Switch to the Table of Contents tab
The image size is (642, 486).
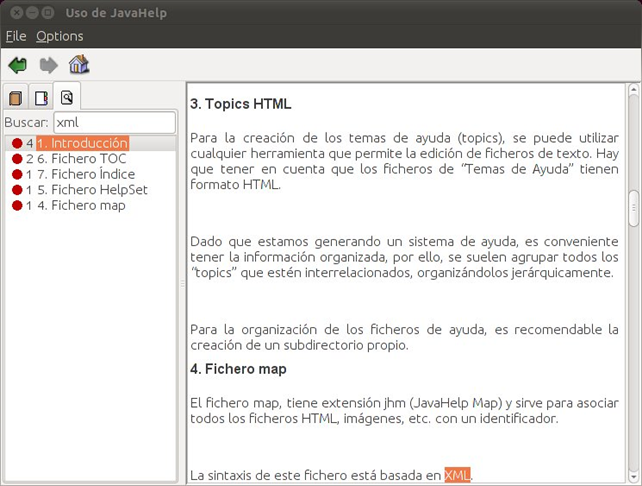click(x=16, y=98)
